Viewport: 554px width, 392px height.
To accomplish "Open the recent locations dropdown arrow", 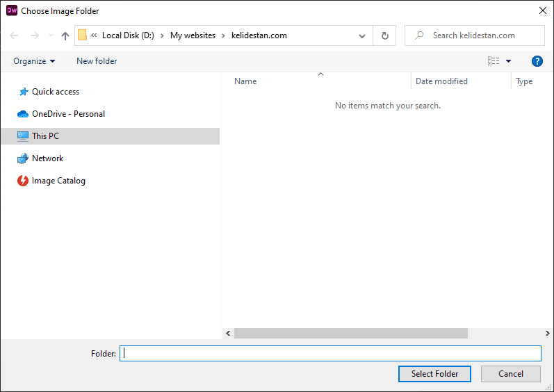I will coord(51,35).
